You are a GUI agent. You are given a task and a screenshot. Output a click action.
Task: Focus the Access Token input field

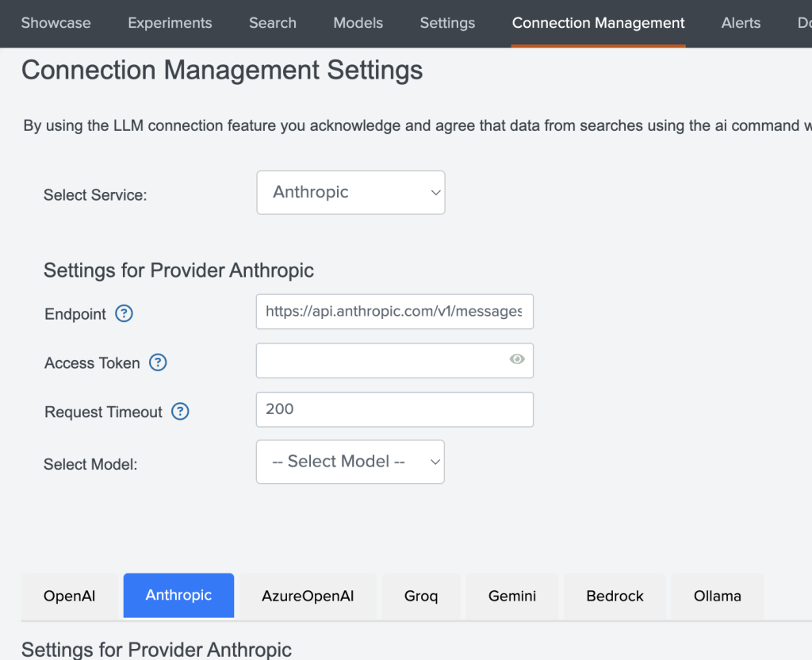click(x=381, y=360)
